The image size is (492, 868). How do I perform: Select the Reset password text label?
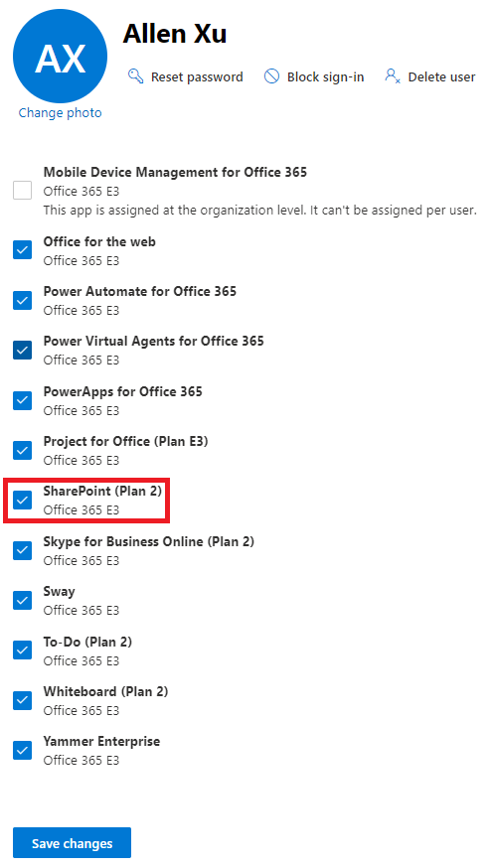[x=197, y=76]
